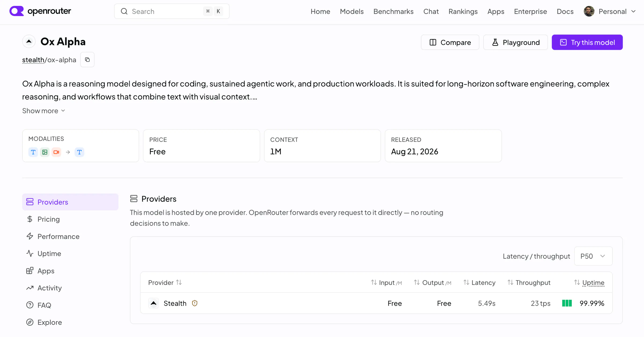Screen dimensions: 644x337
Task: Expand the description with Show more
Action: point(44,111)
